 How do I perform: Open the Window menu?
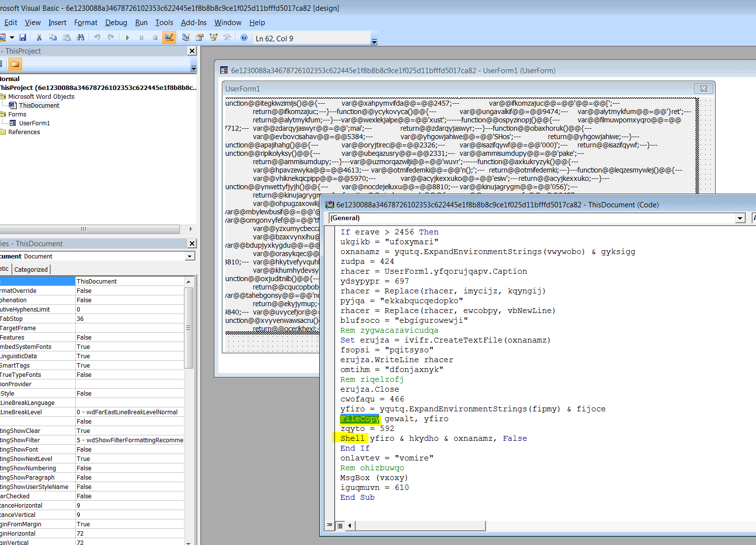click(228, 22)
